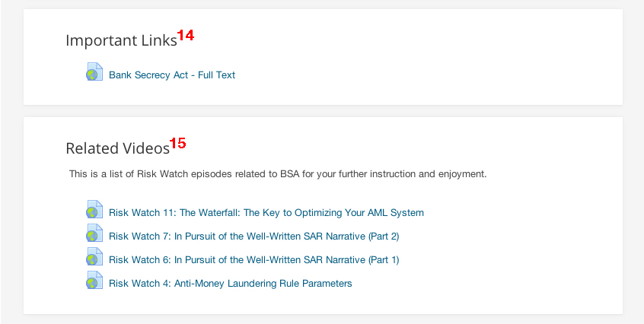
Task: Open Risk Watch 4 Anti-Money Laundering Rule Parameters
Action: (x=231, y=284)
